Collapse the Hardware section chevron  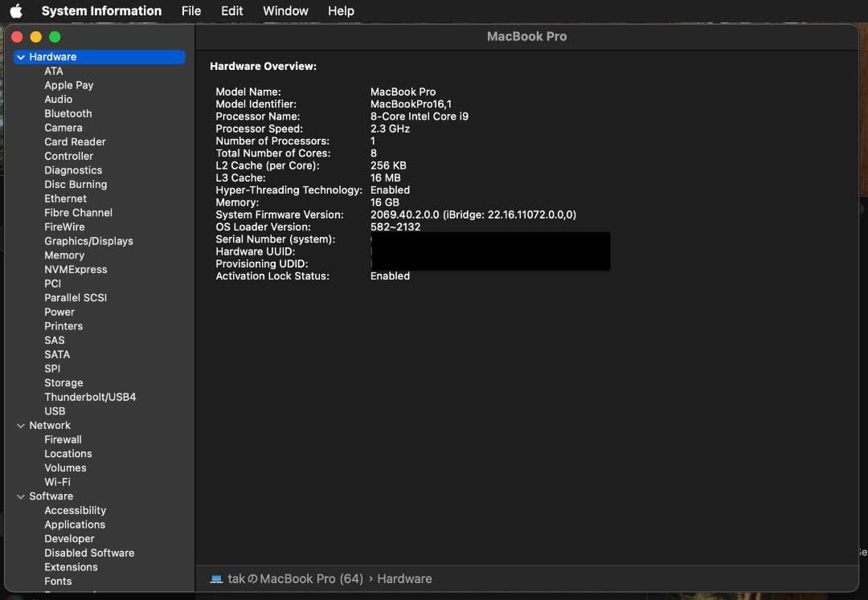click(x=20, y=56)
